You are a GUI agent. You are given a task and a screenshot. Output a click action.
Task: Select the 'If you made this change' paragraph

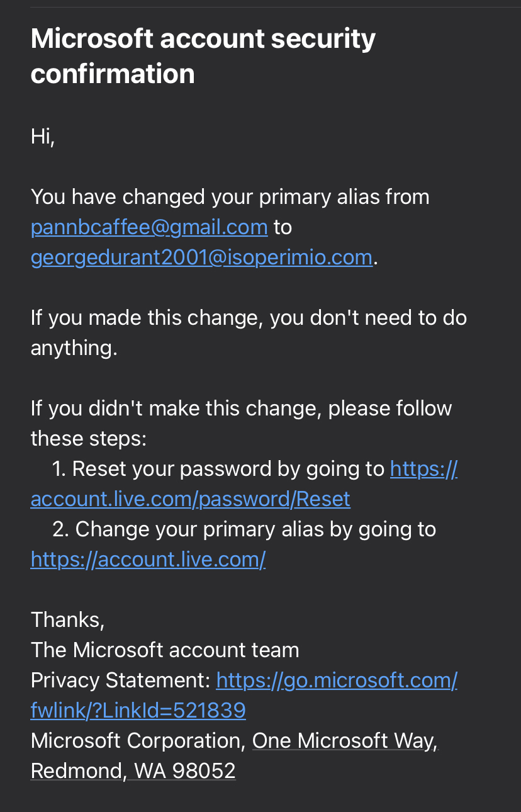[x=249, y=333]
